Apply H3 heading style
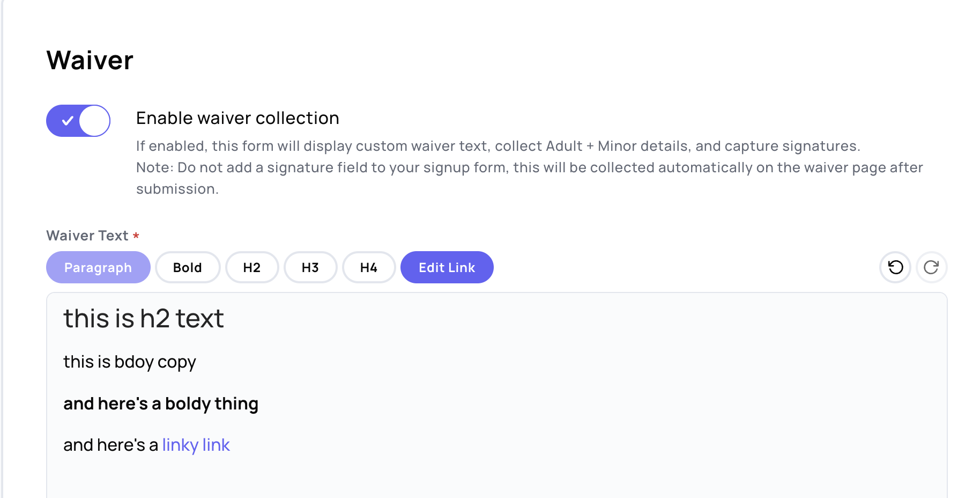980x498 pixels. point(310,267)
